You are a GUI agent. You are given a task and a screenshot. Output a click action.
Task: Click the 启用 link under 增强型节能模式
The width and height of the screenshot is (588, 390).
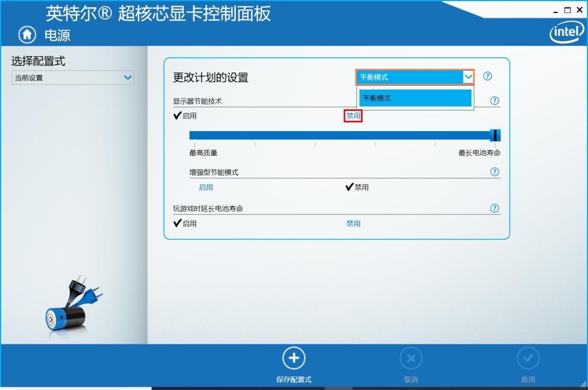pos(206,187)
